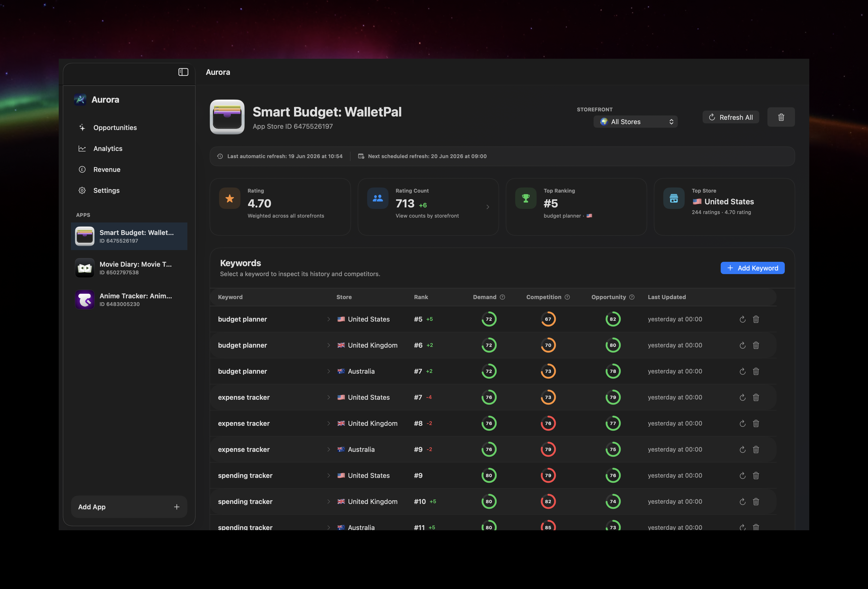868x589 pixels.
Task: Toggle the sidebar panel icon
Action: point(183,72)
